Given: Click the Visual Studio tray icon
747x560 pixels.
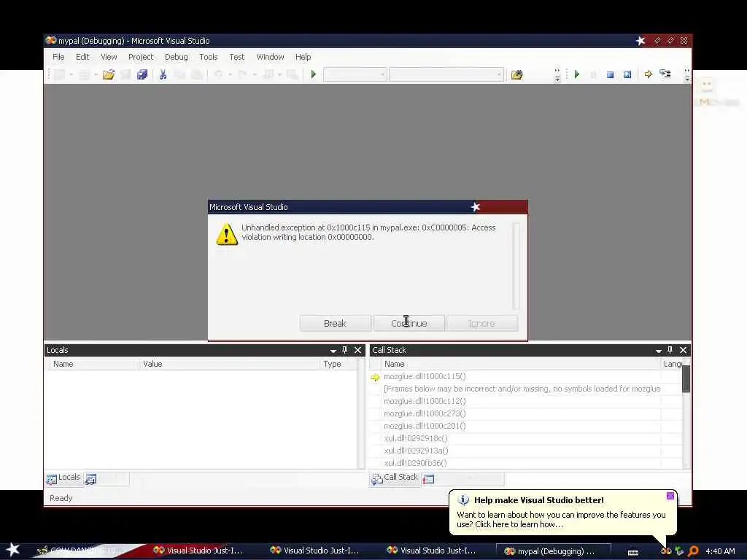Looking at the screenshot, I should (665, 551).
